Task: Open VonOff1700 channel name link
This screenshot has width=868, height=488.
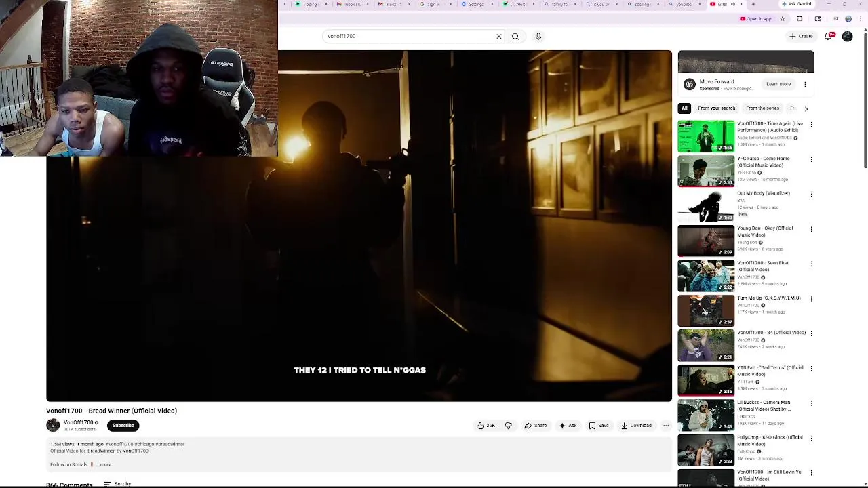Action: click(x=78, y=422)
